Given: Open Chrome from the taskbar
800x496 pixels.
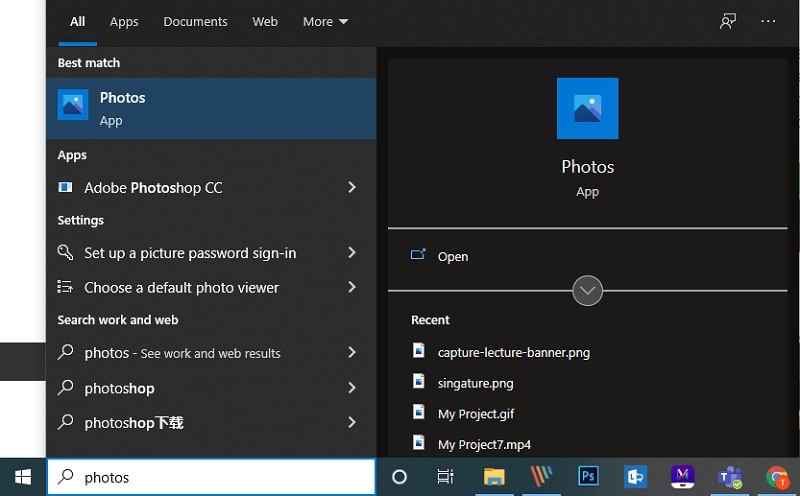Looking at the screenshot, I should pos(777,478).
